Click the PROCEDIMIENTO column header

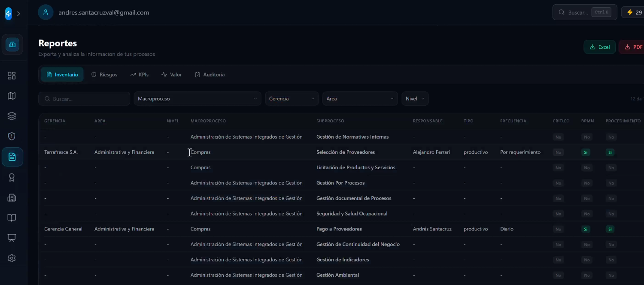tap(623, 121)
